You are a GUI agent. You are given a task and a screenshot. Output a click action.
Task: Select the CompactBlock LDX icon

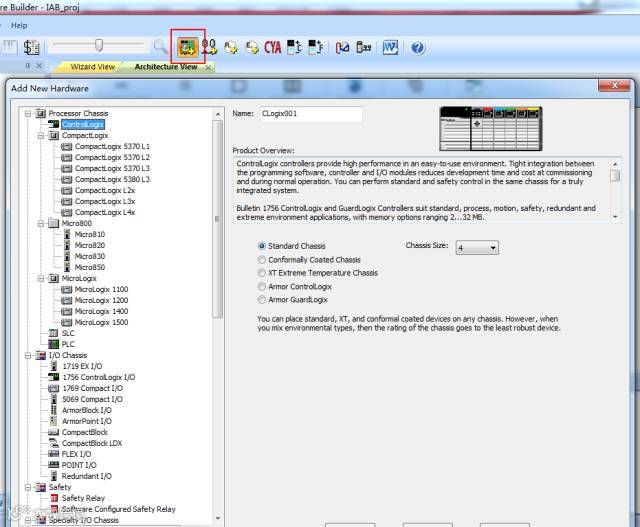53,443
